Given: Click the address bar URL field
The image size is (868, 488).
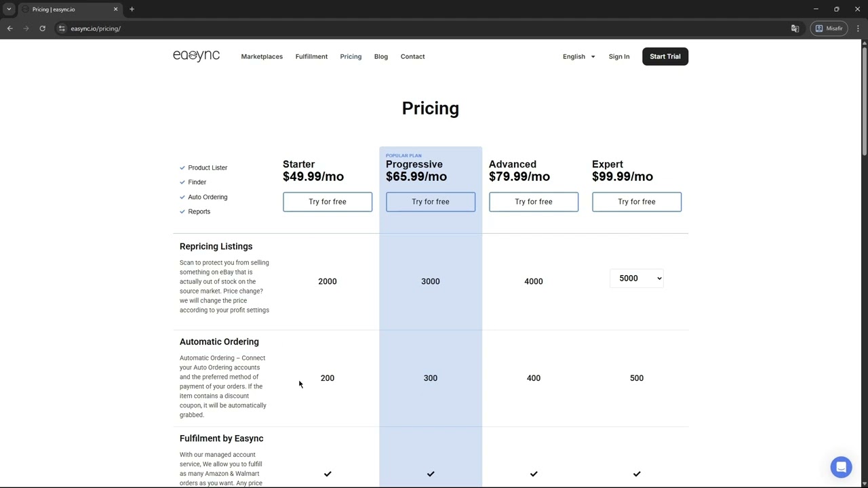Looking at the screenshot, I should [x=420, y=28].
